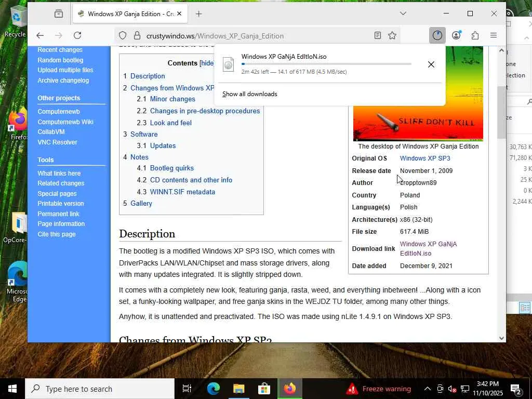Click the address bar URL field
Viewport: 532px width, 399px height.
(x=257, y=36)
